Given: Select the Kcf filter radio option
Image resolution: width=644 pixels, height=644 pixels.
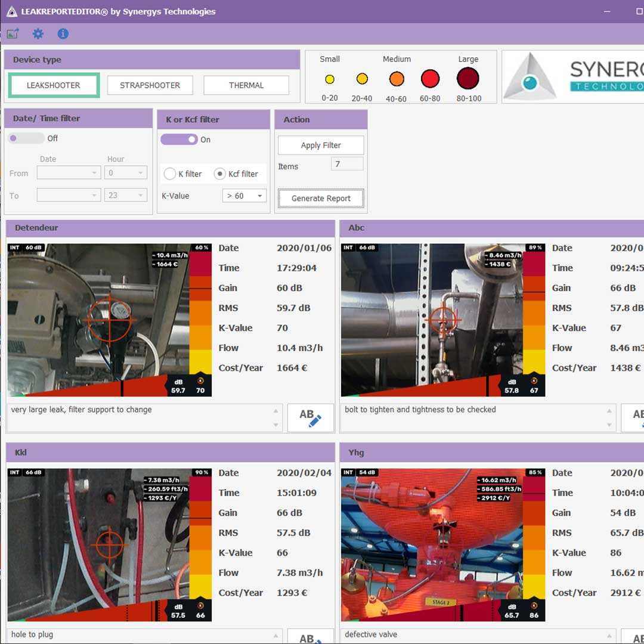Looking at the screenshot, I should (219, 174).
